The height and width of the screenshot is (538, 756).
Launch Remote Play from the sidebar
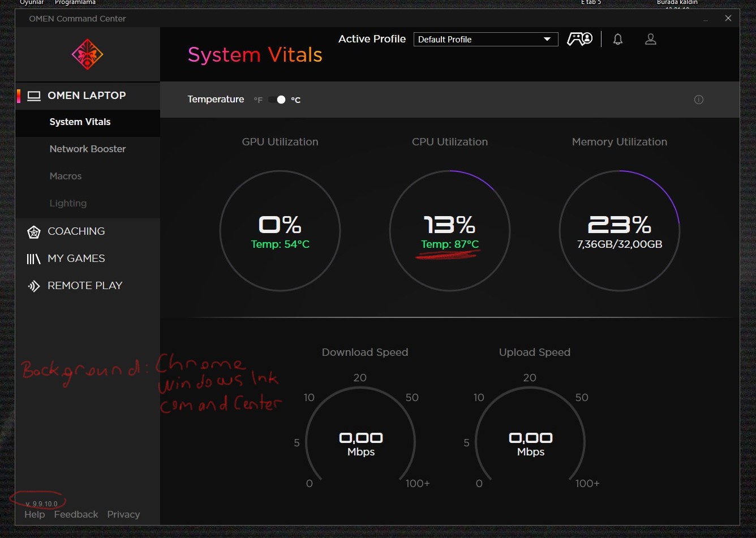pyautogui.click(x=85, y=285)
